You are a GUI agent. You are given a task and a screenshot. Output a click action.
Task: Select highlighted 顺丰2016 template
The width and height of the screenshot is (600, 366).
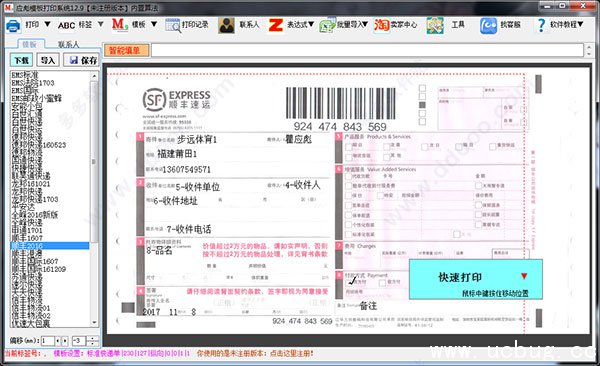[x=50, y=246]
